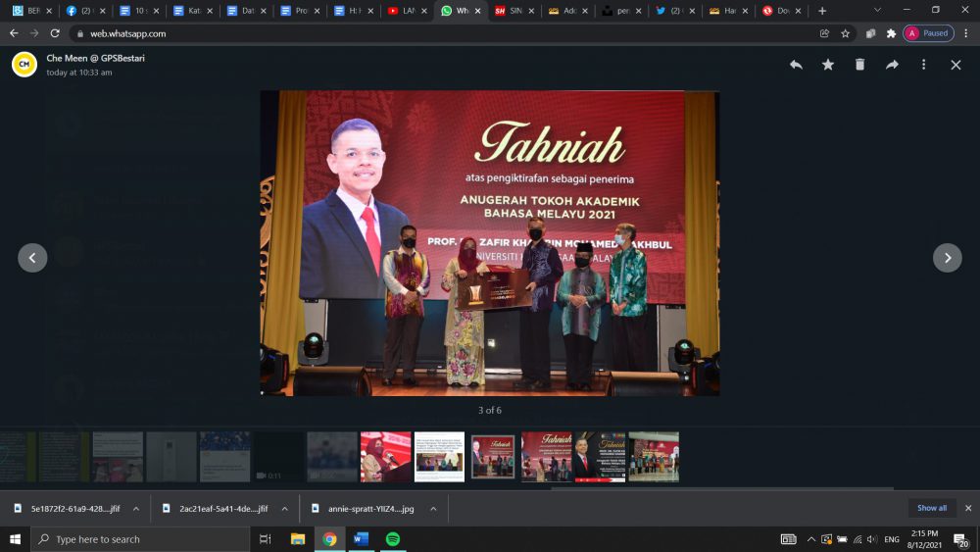
Task: Open Spotify from taskbar
Action: pyautogui.click(x=393, y=539)
